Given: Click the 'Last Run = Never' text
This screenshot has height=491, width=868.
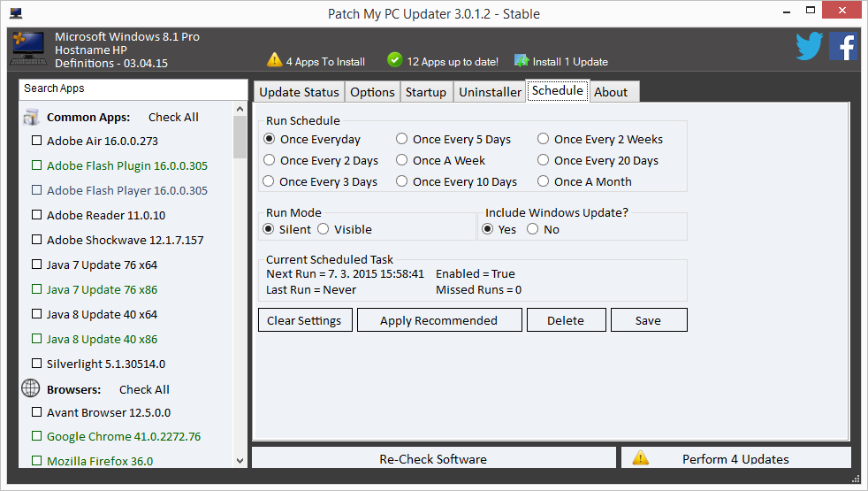Looking at the screenshot, I should click(x=311, y=289).
